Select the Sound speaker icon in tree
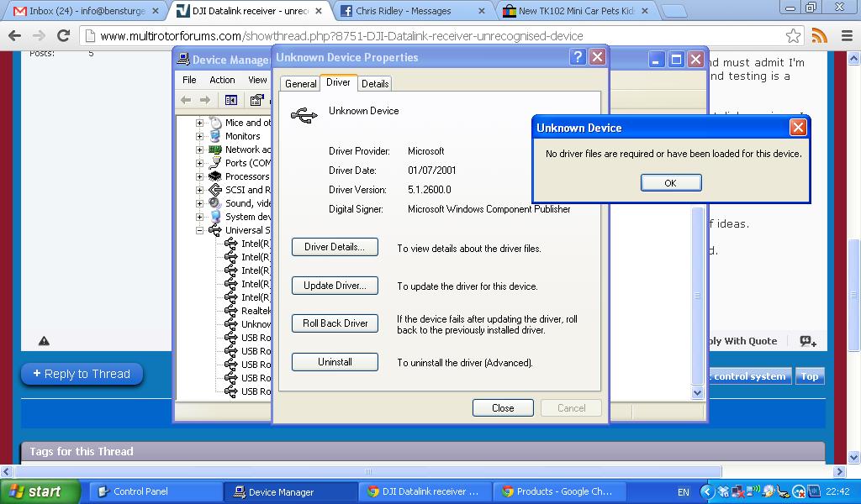The width and height of the screenshot is (861, 504). [x=214, y=203]
